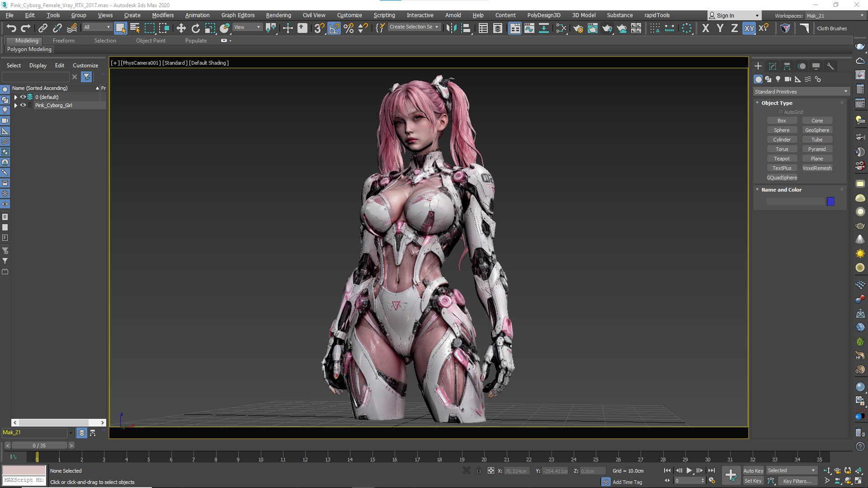Toggle Isolate Selection in status bar
The width and height of the screenshot is (868, 488).
point(467,471)
